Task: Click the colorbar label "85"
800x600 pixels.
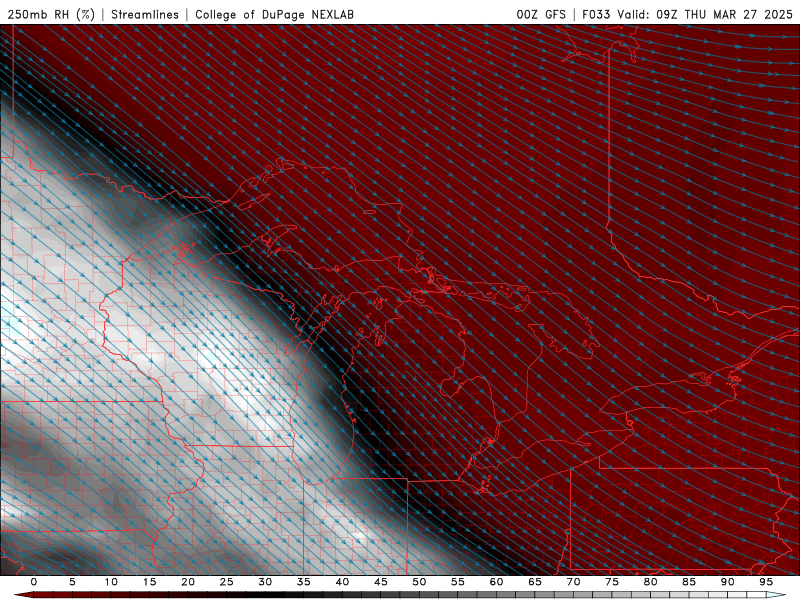Action: 689,582
